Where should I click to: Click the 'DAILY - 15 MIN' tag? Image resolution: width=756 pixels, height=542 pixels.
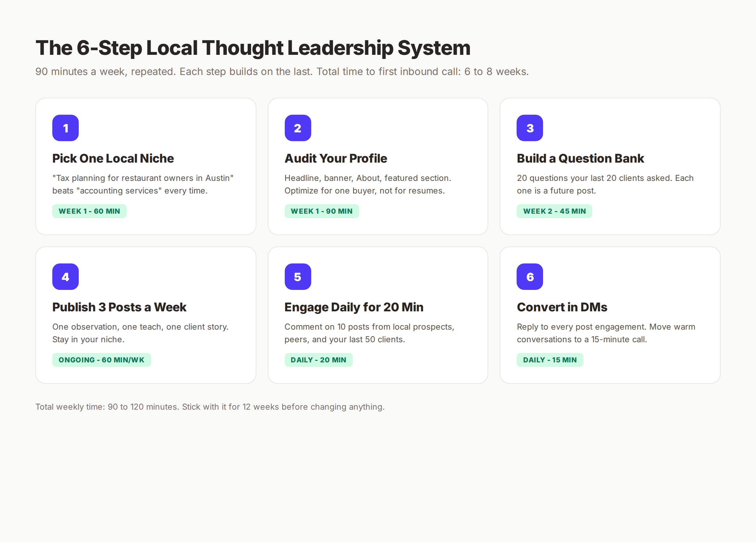tap(550, 360)
